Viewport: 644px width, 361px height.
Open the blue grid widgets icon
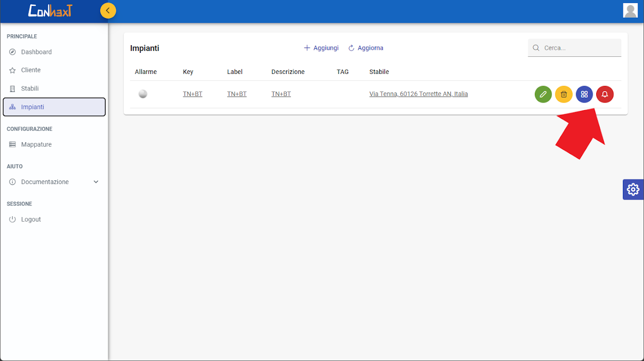click(584, 94)
